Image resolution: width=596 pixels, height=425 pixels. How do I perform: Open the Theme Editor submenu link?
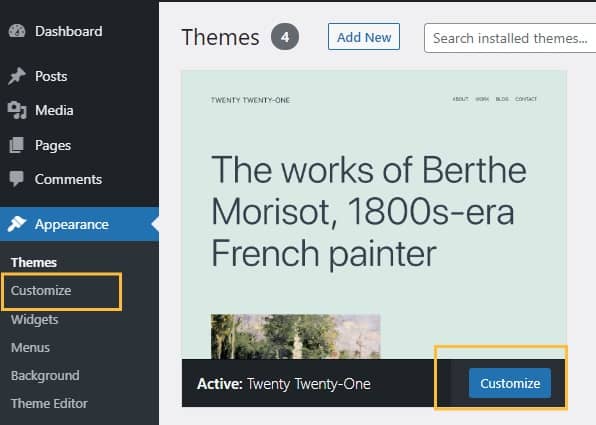pyautogui.click(x=49, y=403)
